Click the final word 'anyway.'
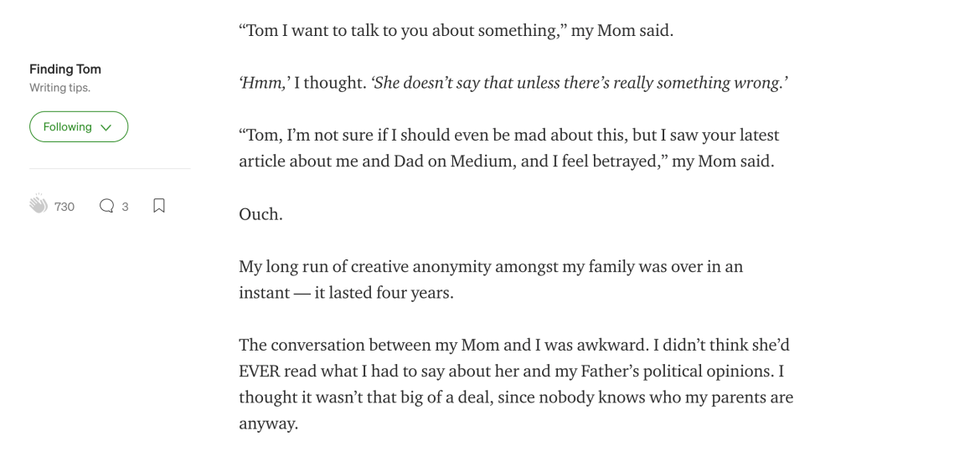Screen dimensions: 980x451 [269, 424]
